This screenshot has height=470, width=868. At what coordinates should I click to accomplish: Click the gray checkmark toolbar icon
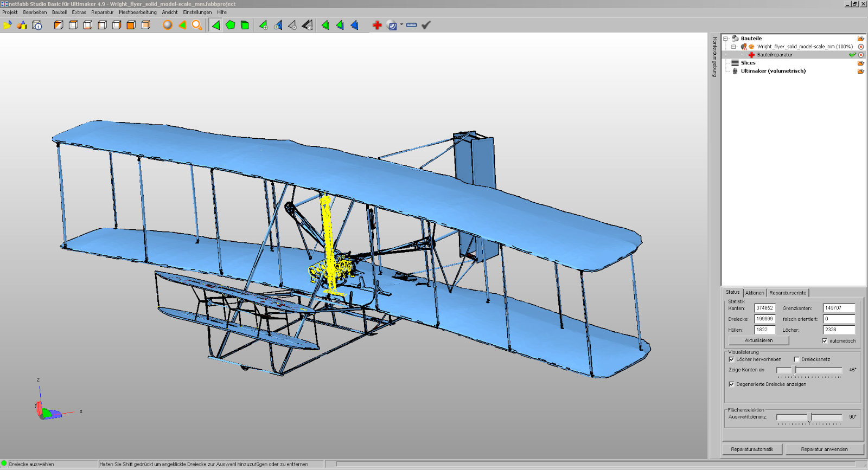point(426,25)
